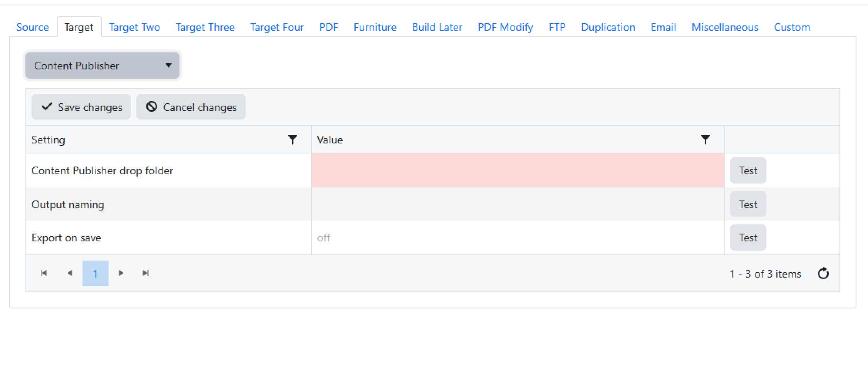Click the Cancel changes button
Screen dimensions: 868x384
point(191,107)
